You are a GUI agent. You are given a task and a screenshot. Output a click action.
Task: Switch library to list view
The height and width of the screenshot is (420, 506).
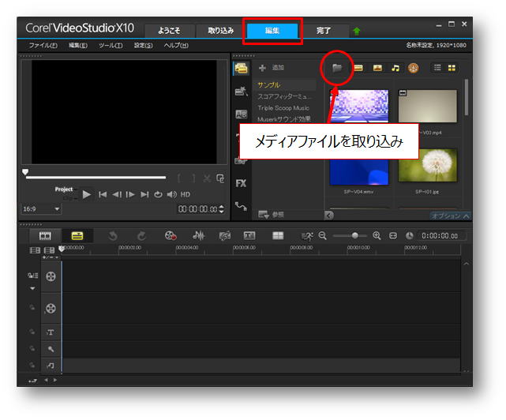click(437, 67)
